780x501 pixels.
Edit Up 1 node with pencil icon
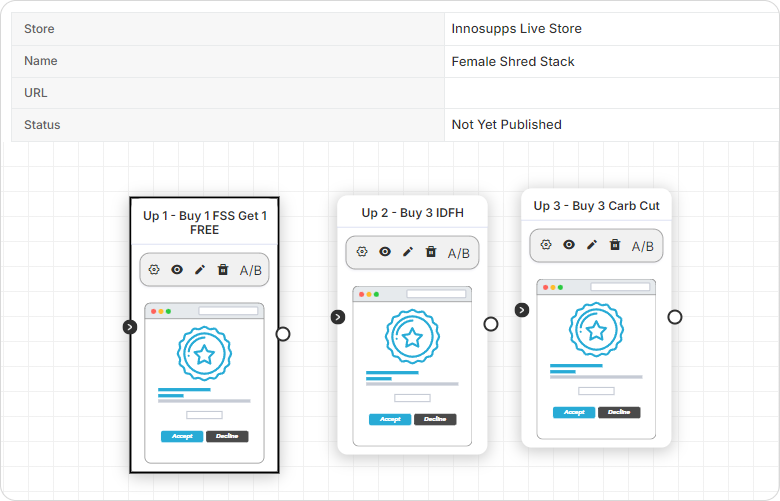coord(200,269)
